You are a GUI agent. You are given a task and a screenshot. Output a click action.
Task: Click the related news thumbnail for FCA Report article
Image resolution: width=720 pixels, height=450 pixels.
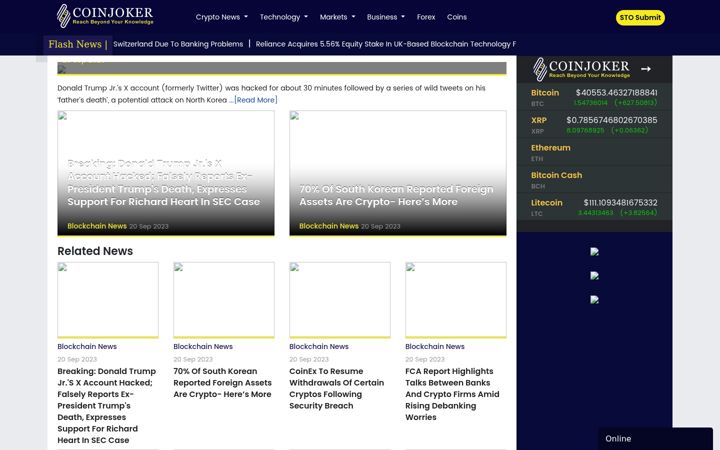click(x=456, y=300)
